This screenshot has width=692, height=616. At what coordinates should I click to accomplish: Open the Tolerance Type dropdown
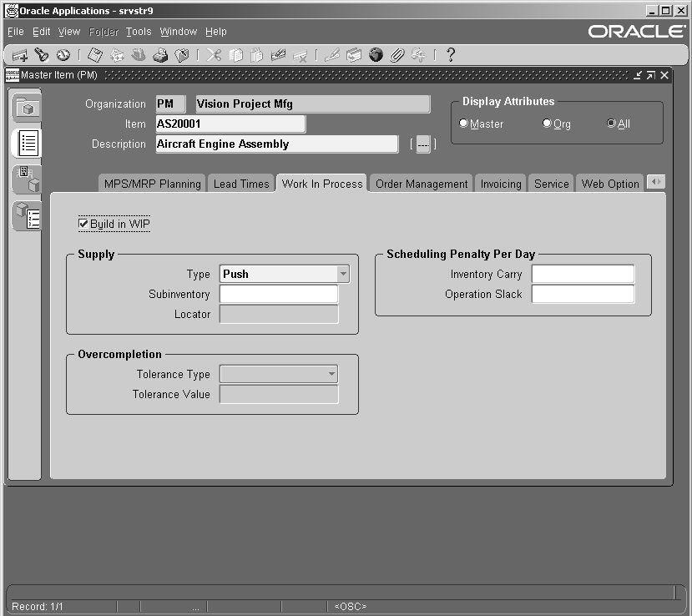[x=279, y=374]
